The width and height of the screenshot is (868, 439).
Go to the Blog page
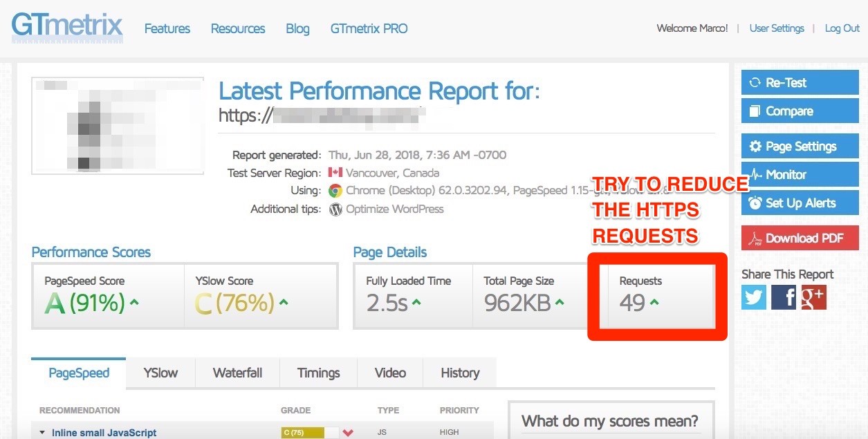click(x=297, y=28)
